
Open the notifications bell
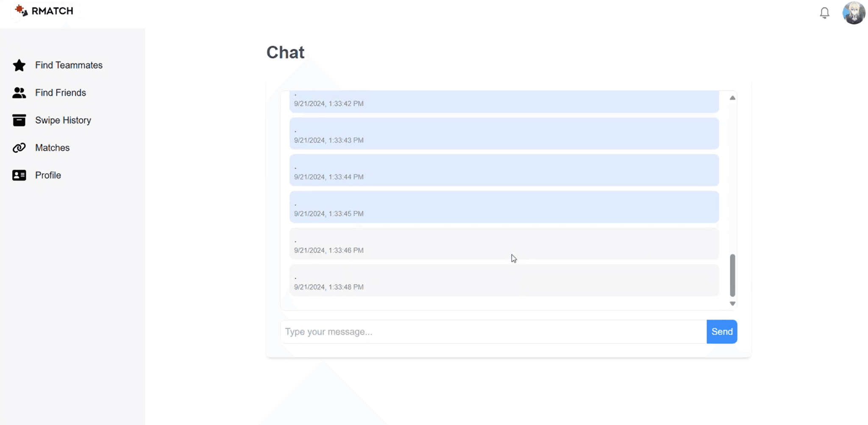[x=824, y=13]
